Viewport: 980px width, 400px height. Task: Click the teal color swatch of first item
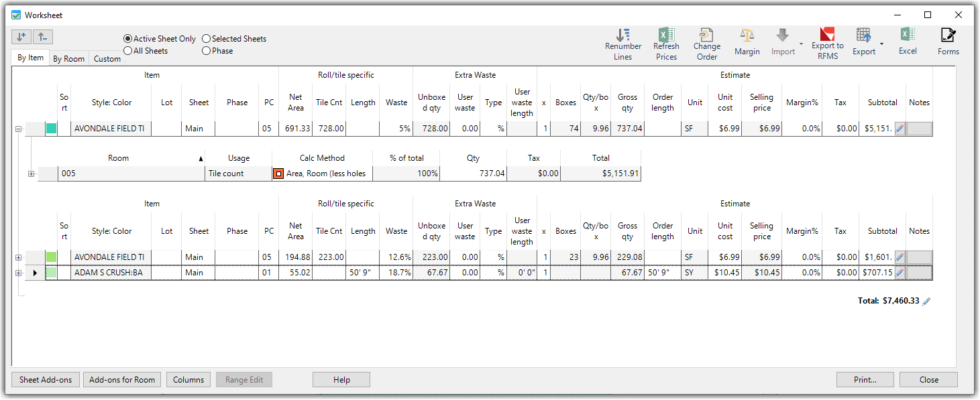51,129
